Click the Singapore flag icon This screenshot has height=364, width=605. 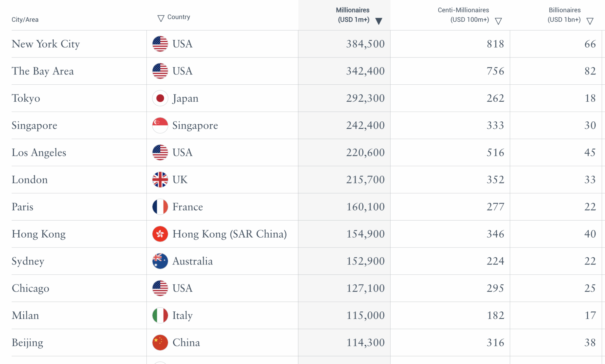tap(160, 125)
